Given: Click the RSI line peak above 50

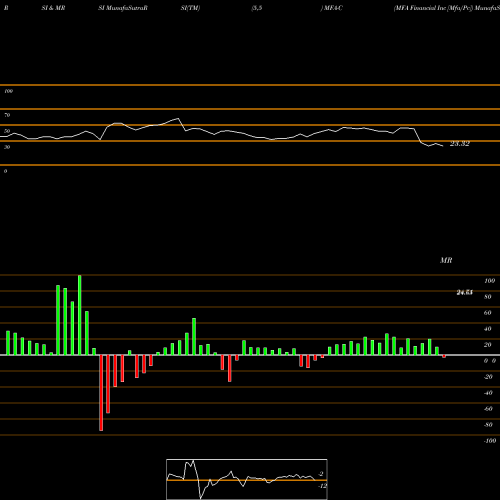Looking at the screenshot, I should tap(178, 119).
